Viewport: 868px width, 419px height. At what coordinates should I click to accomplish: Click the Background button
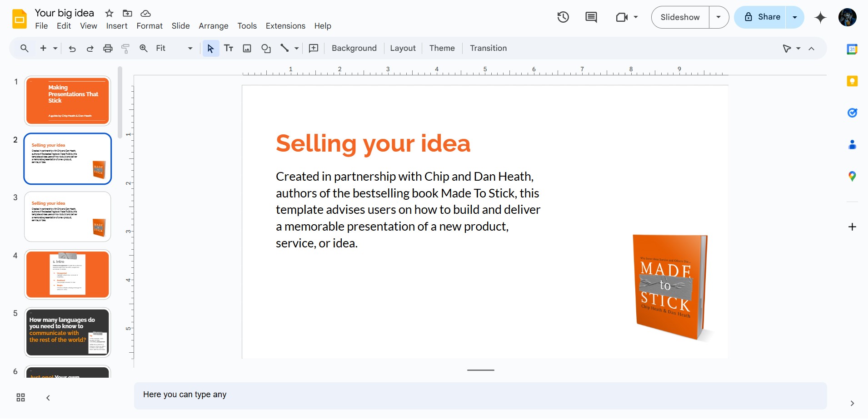[354, 48]
